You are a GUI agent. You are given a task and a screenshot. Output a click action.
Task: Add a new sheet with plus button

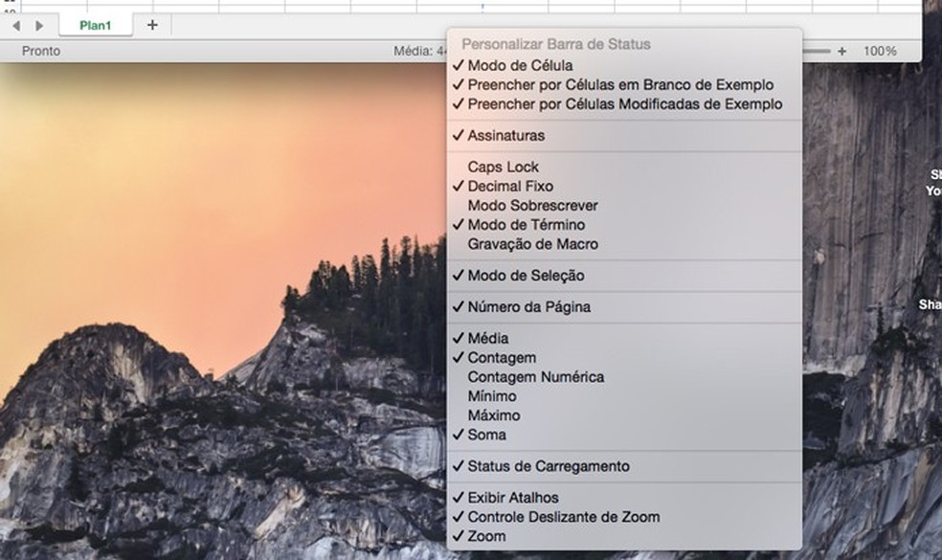pyautogui.click(x=152, y=25)
